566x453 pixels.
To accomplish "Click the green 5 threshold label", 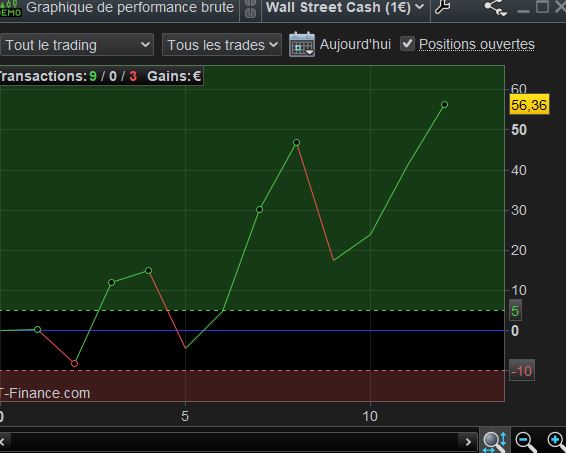I will point(515,311).
